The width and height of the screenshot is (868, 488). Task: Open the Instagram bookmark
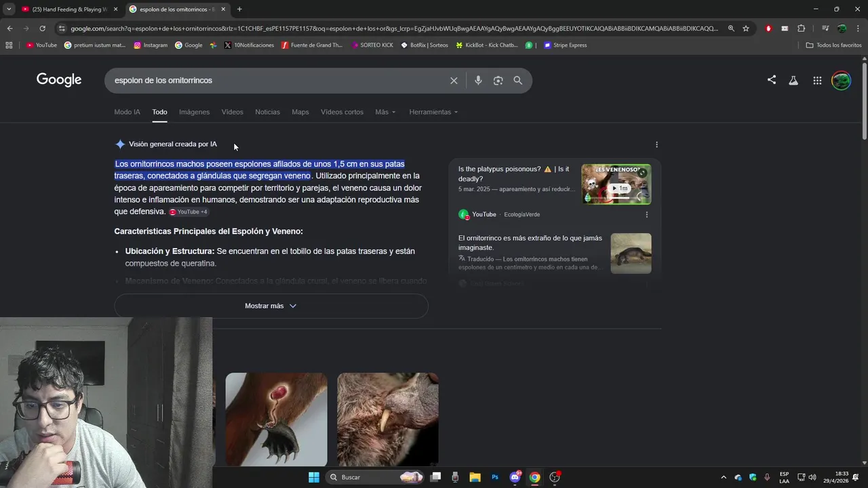tap(151, 45)
